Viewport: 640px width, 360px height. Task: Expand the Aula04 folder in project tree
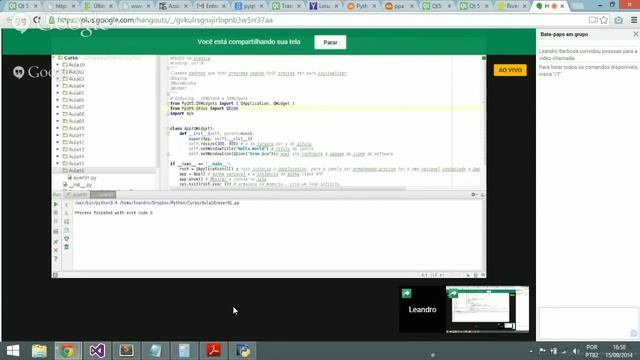pyautogui.click(x=58, y=86)
